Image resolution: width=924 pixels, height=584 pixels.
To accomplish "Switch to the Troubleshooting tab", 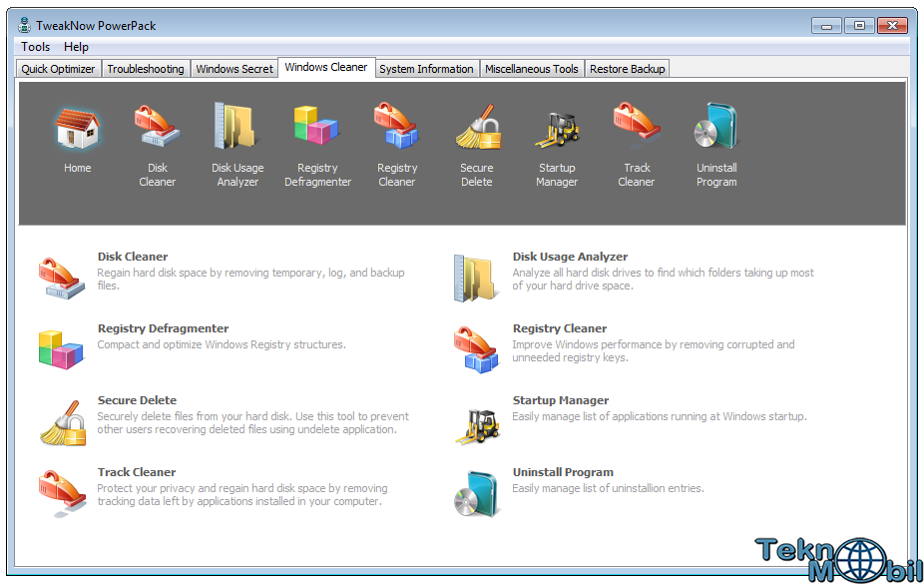I will [x=146, y=69].
